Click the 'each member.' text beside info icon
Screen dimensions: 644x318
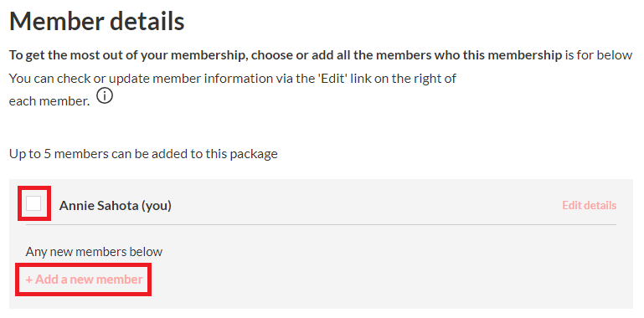pyautogui.click(x=49, y=101)
